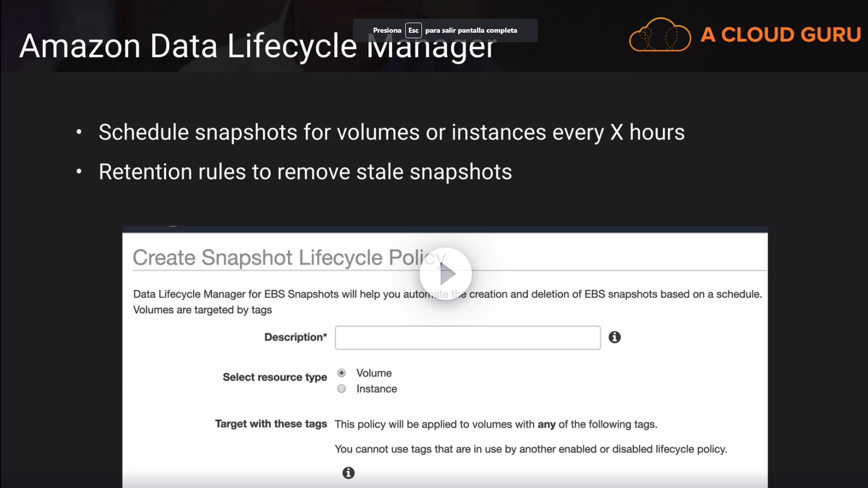This screenshot has height=488, width=868.
Task: Click the 'Description*' label
Action: pyautogui.click(x=296, y=337)
